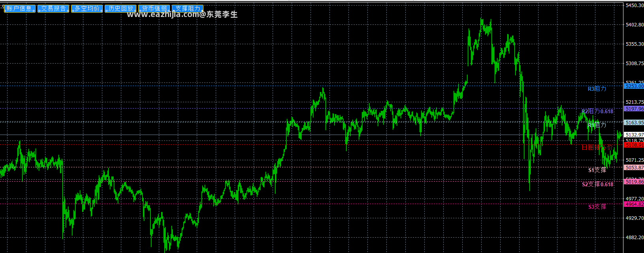This screenshot has height=253, width=644.
Task: Click 4929.70 on the price scale
Action: tap(635, 218)
